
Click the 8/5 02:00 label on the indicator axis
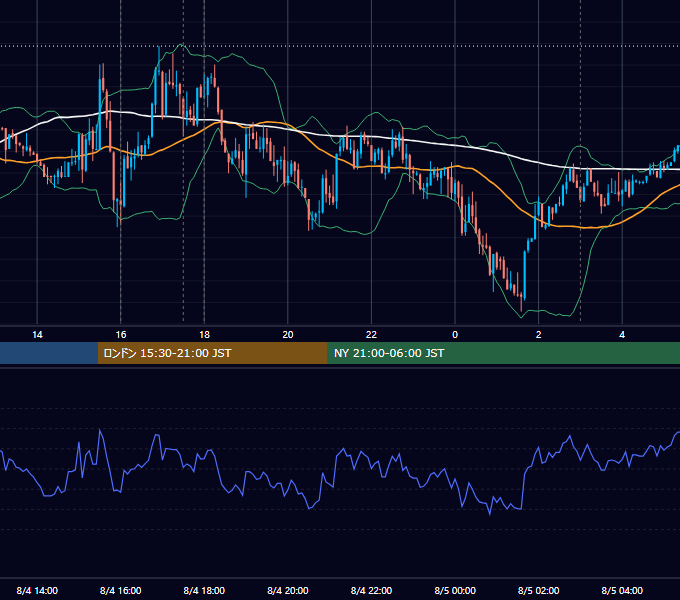click(539, 591)
